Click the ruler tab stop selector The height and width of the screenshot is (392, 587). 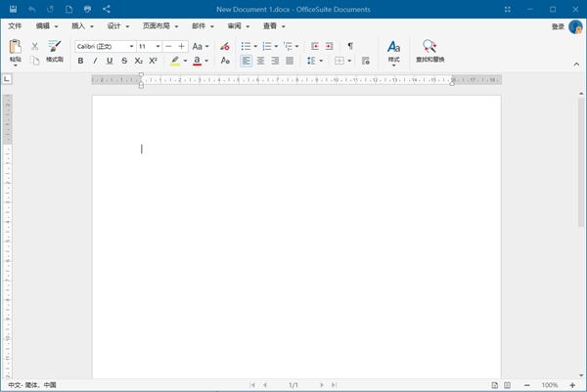coord(7,79)
